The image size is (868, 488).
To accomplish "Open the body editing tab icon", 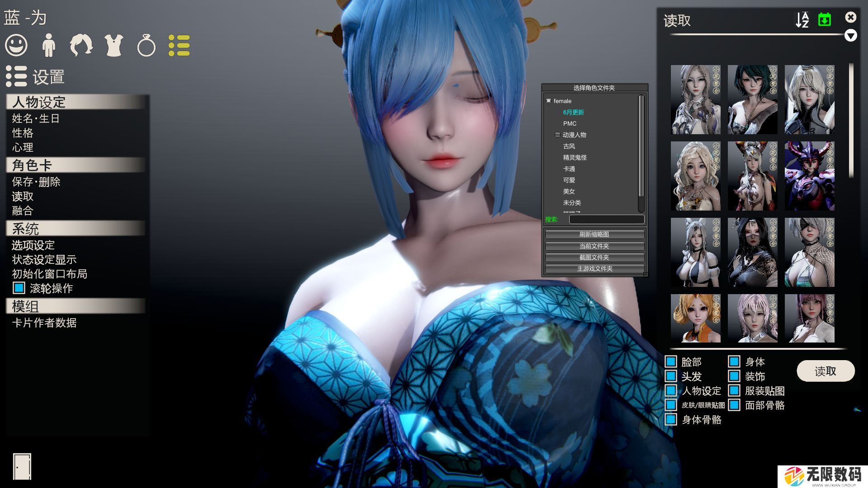I will 48,46.
